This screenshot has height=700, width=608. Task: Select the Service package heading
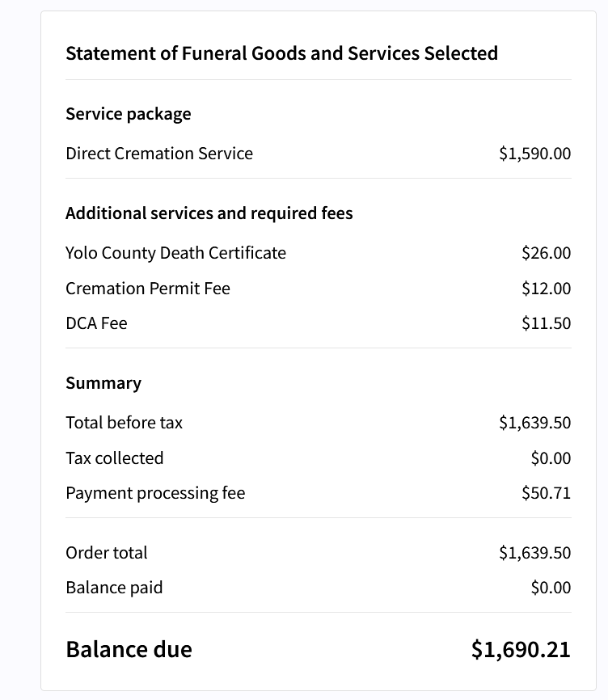(x=129, y=114)
